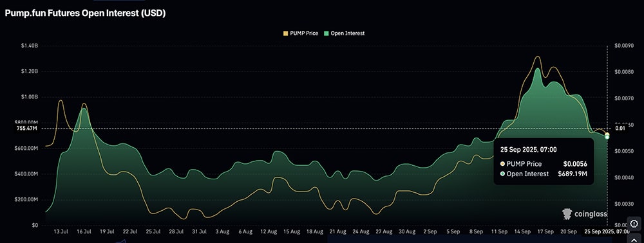The height and width of the screenshot is (243, 644).
Task: Click the $400.00M left axis label
Action: tap(27, 174)
